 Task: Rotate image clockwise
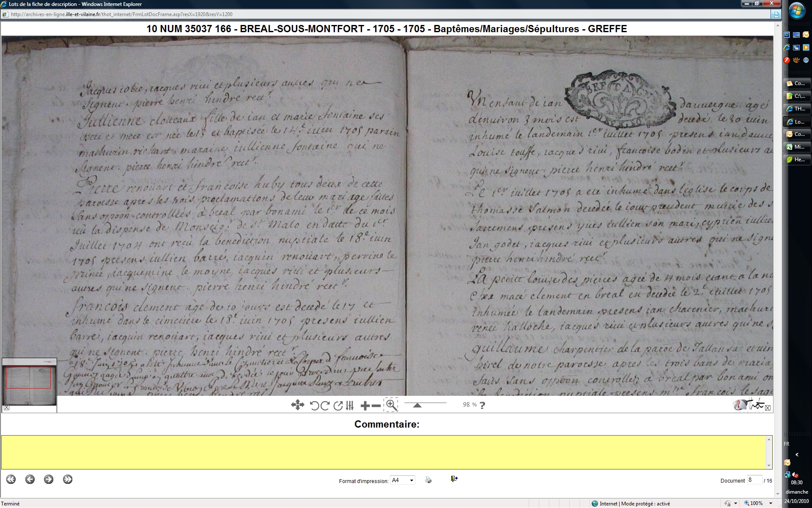click(325, 406)
